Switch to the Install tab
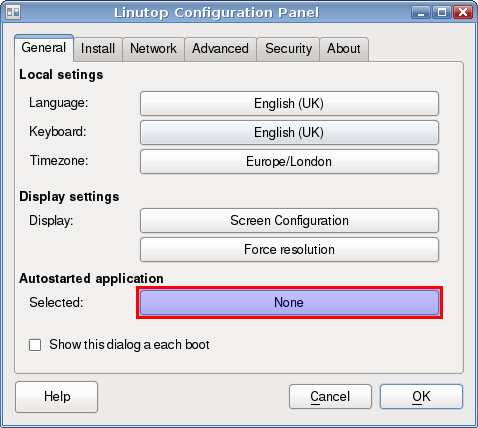 (x=98, y=49)
